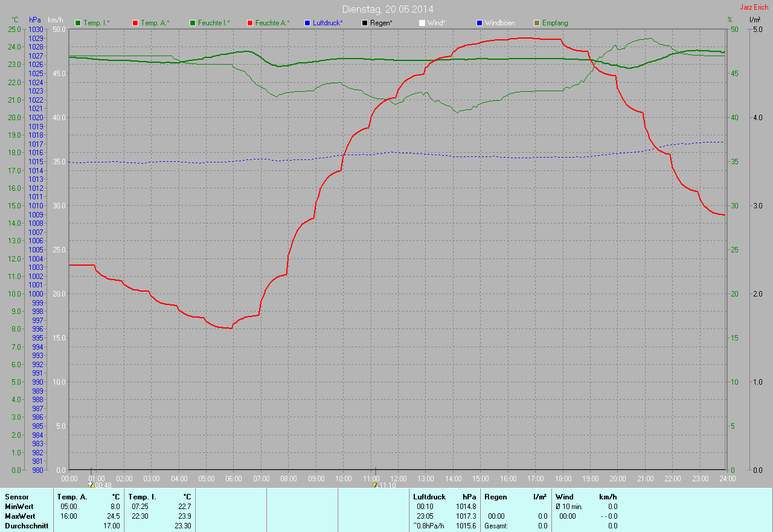Click the 1030 label on the hPa axis
The height and width of the screenshot is (532, 773).
click(x=36, y=30)
